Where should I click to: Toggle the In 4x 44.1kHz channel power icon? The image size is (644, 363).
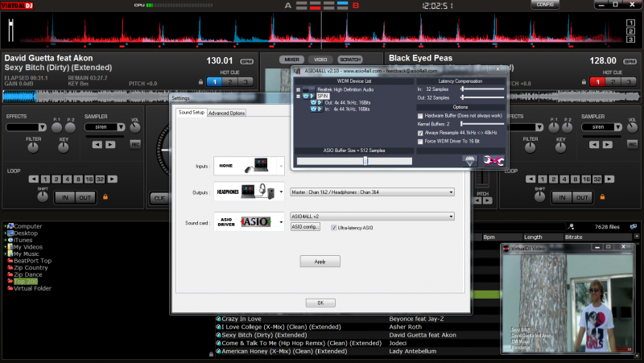coord(313,109)
